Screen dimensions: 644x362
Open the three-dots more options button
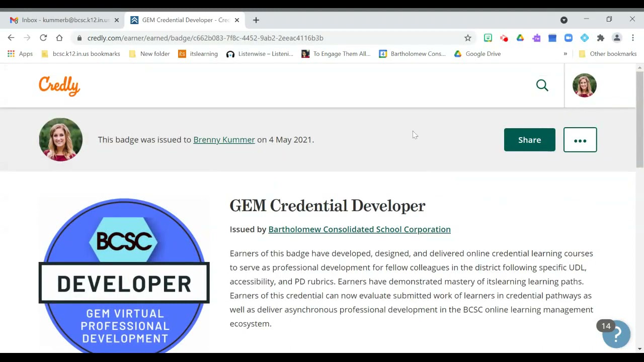(x=580, y=140)
